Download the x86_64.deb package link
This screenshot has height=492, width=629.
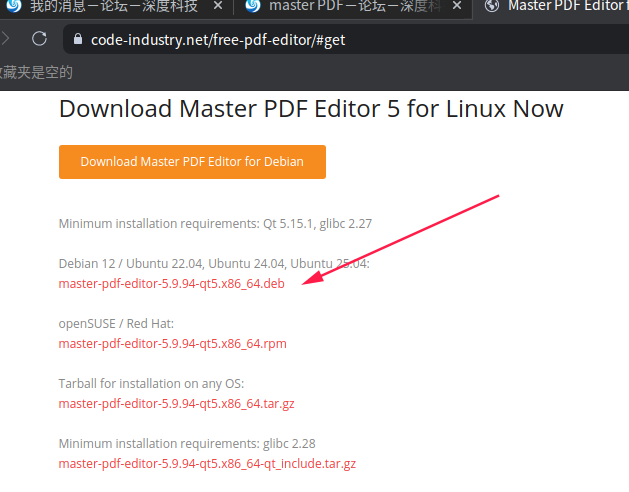[x=172, y=284]
